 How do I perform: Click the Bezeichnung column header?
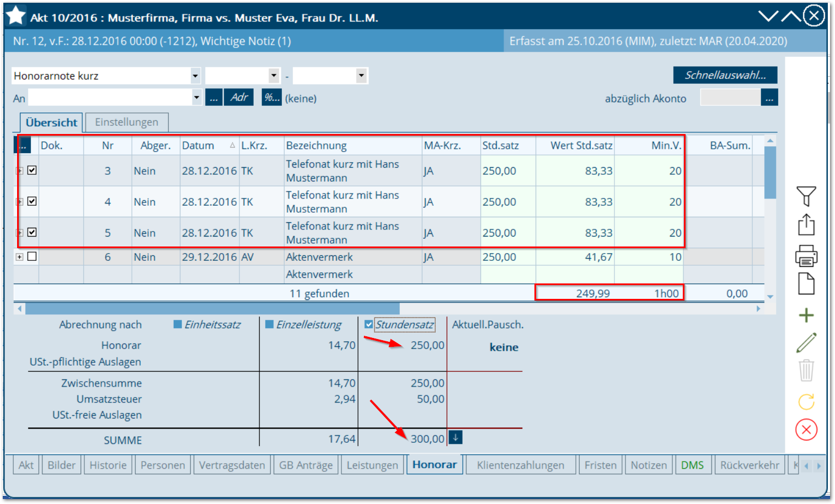tap(353, 146)
